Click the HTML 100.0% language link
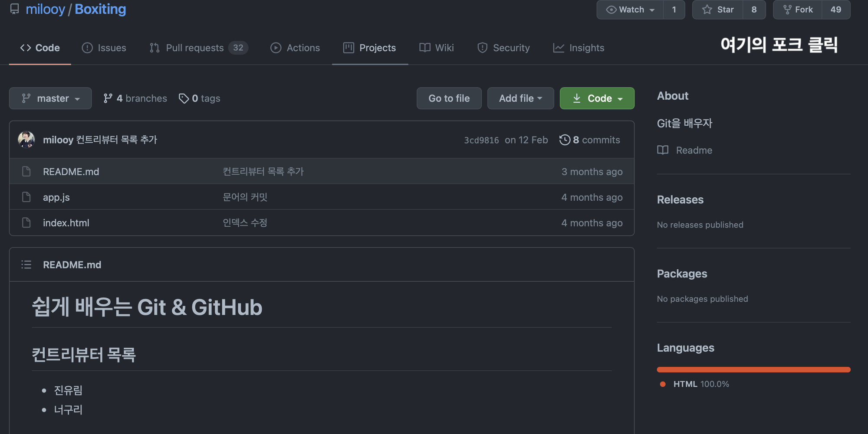 click(x=701, y=384)
